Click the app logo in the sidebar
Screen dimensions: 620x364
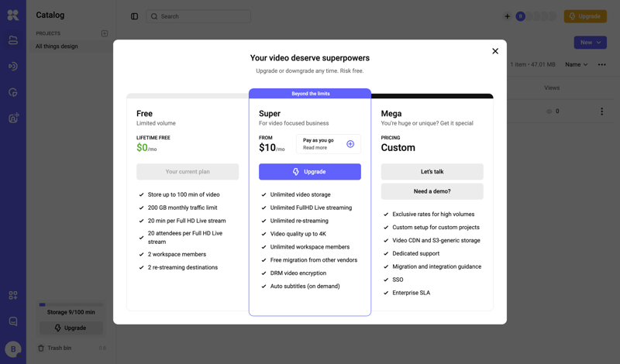pyautogui.click(x=13, y=15)
